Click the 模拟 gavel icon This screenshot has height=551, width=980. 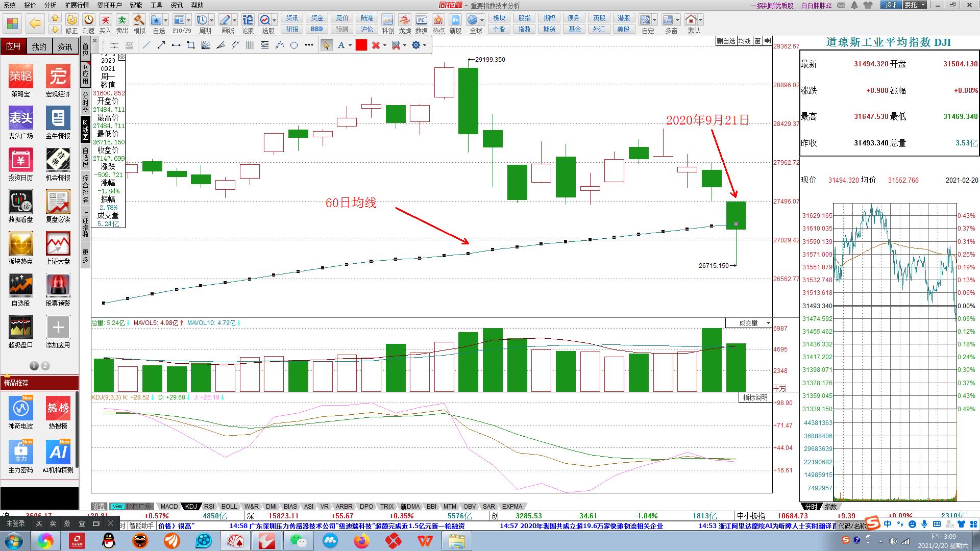pos(139,20)
